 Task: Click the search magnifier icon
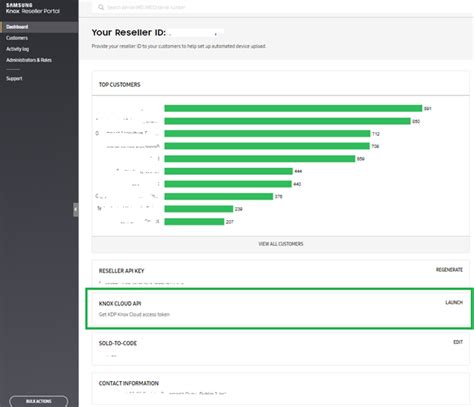pyautogui.click(x=101, y=7)
